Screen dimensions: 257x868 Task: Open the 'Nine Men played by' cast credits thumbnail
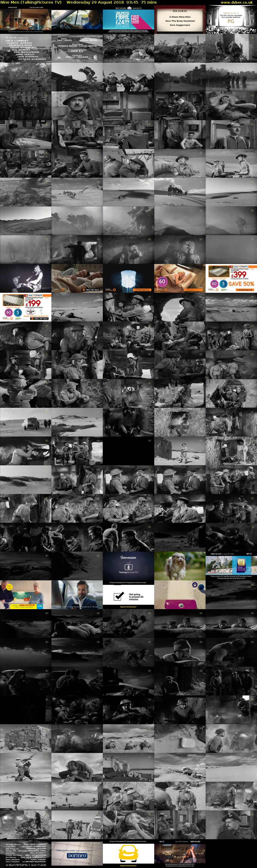click(26, 48)
